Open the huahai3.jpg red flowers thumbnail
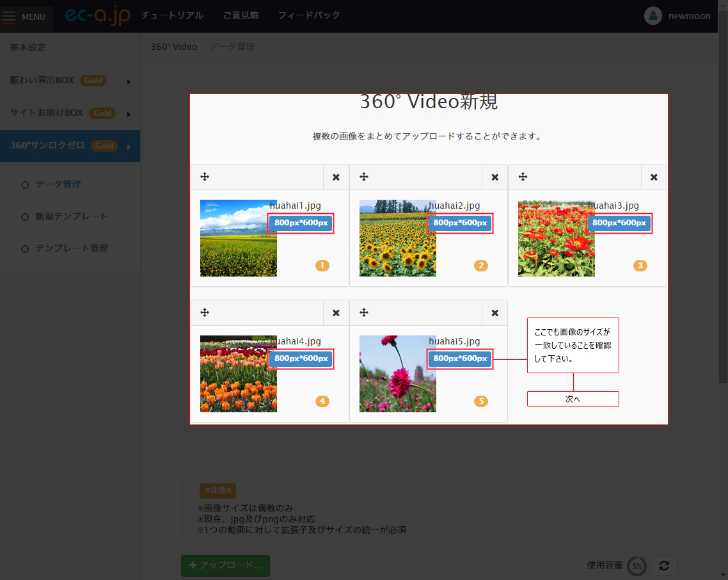 556,238
